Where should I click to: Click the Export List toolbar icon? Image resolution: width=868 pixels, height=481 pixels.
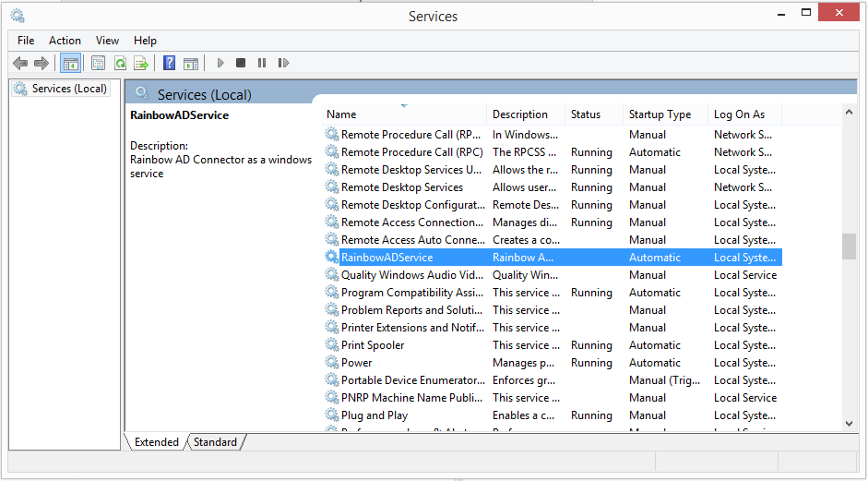(141, 63)
